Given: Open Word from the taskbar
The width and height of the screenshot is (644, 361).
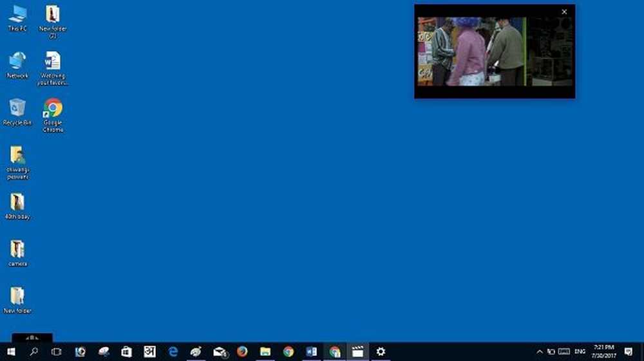Looking at the screenshot, I should [312, 351].
